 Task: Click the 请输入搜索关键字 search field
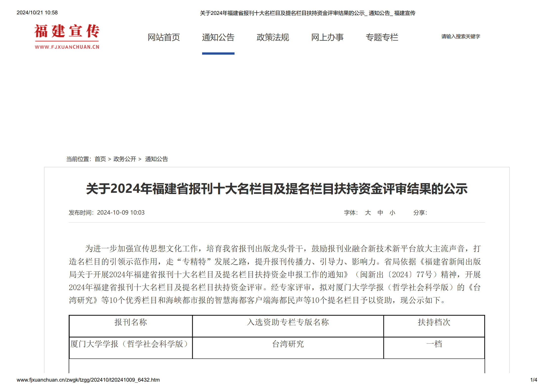click(460, 37)
